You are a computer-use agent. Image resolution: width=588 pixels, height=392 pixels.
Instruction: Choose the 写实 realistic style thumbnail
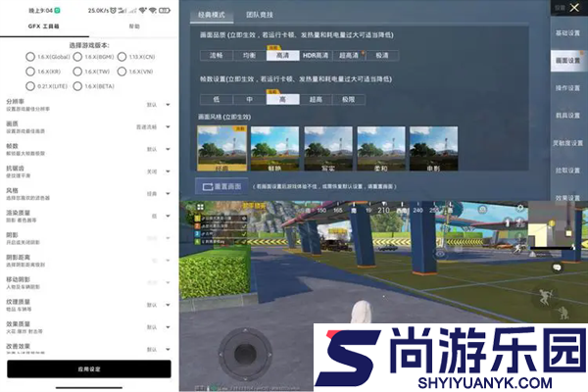[x=328, y=149]
